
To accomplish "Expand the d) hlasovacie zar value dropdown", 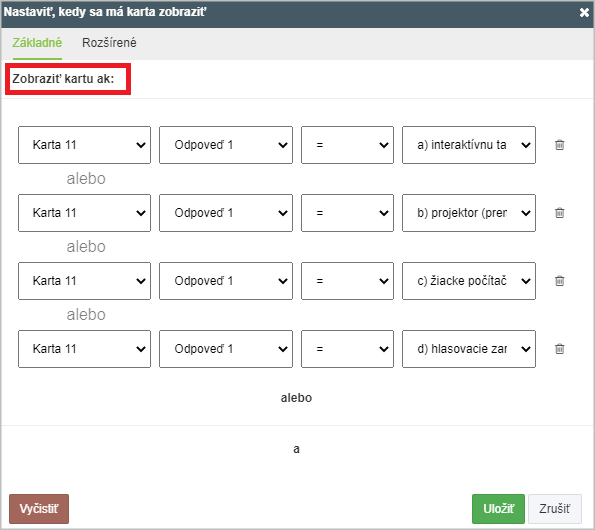I will (469, 349).
